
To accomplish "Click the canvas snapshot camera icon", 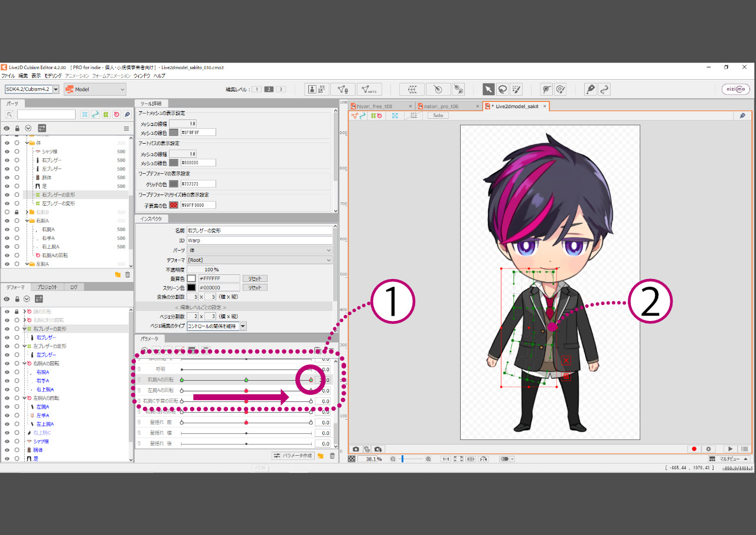I will pos(356,449).
